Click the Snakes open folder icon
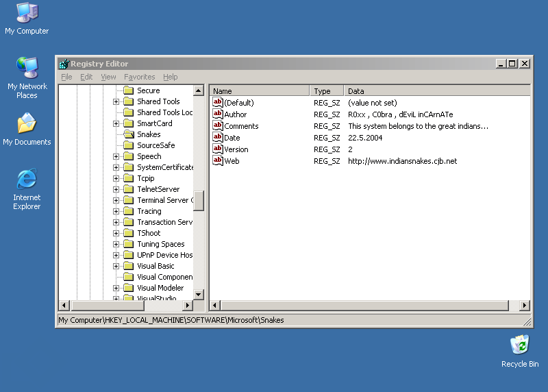Viewport: 548px width, 392px height. (129, 134)
